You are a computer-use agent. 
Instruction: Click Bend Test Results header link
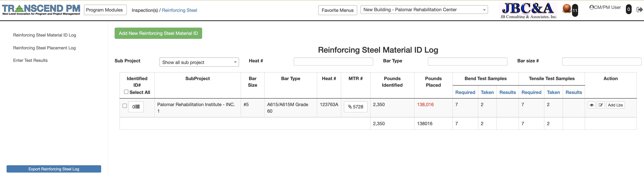pyautogui.click(x=507, y=92)
